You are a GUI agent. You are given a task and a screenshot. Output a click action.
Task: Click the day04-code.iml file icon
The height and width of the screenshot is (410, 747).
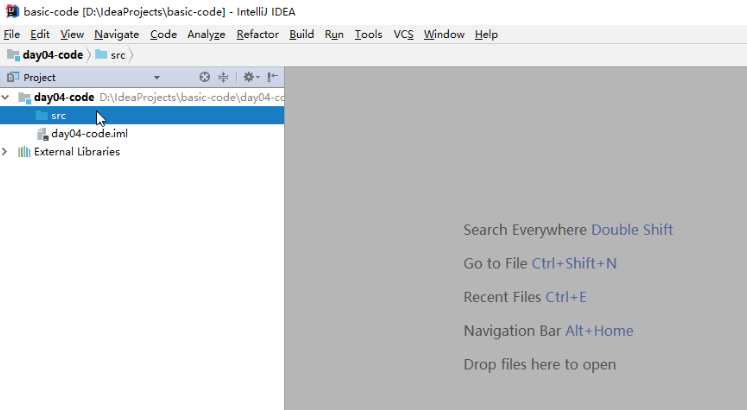click(x=43, y=134)
